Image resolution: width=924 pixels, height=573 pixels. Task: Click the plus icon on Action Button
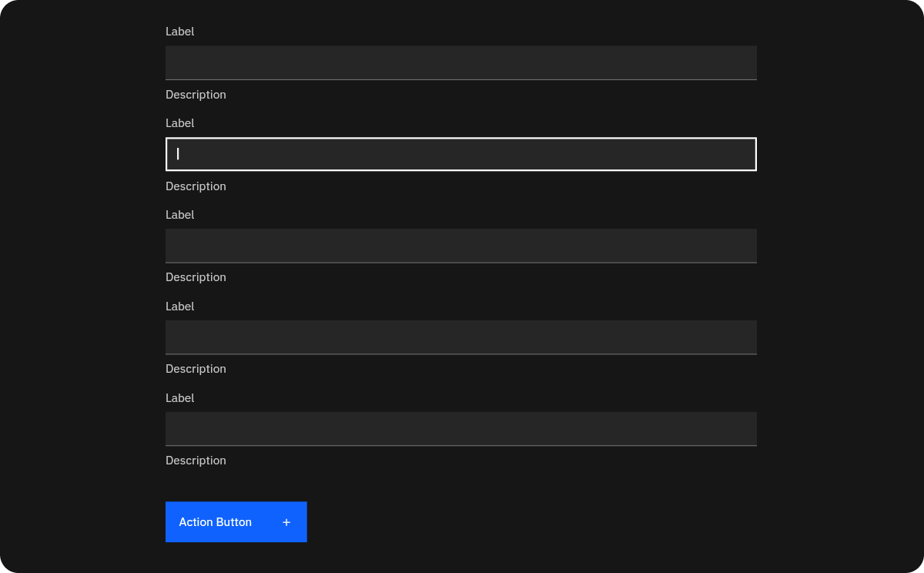point(286,522)
